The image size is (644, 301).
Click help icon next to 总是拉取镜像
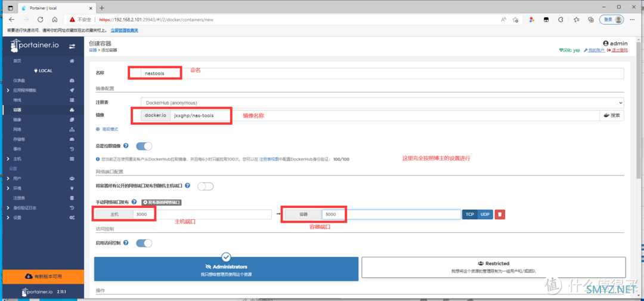[x=126, y=146]
